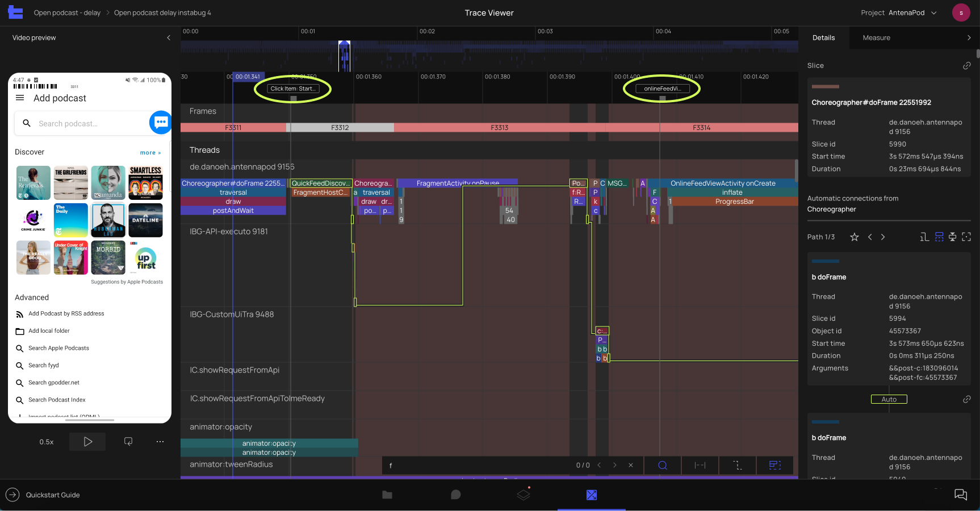Change the 0.5x playback speed
The image size is (980, 511).
47,442
